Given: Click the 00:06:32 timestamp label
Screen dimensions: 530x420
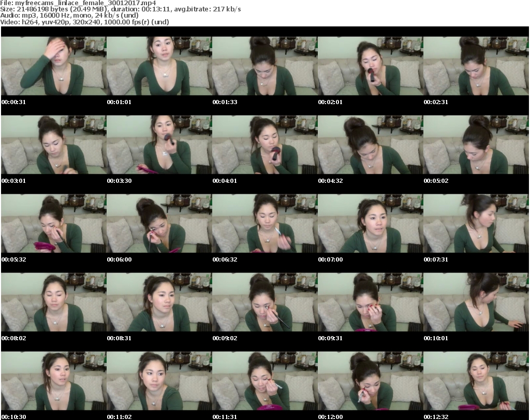Looking at the screenshot, I should (x=225, y=259).
